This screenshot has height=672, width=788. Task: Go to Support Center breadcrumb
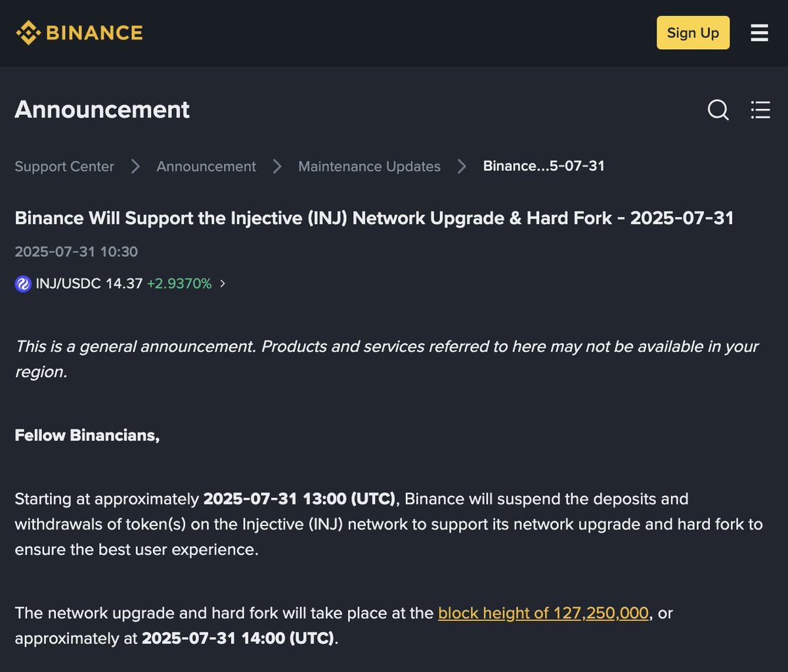tap(64, 166)
